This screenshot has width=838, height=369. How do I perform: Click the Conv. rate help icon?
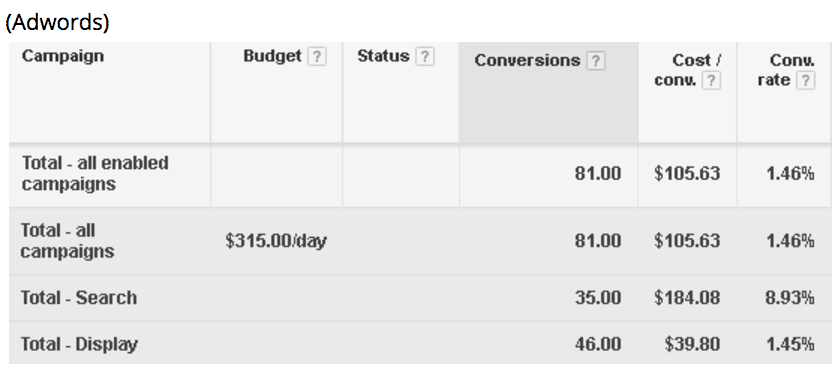[x=805, y=81]
